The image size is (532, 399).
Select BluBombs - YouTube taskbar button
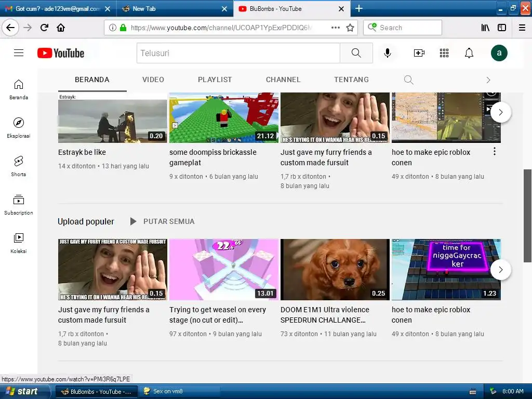click(x=96, y=392)
